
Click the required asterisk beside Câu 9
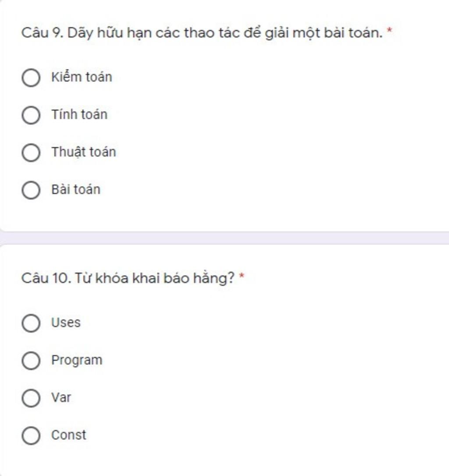coord(389,31)
